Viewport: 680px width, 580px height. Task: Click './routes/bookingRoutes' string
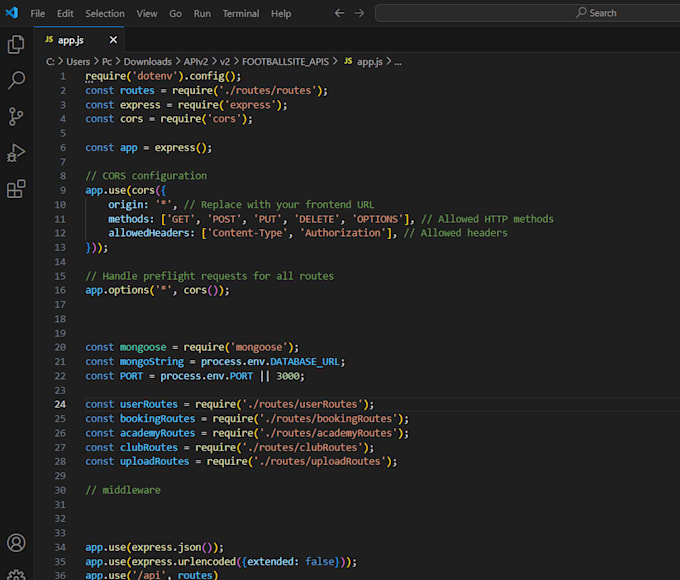click(x=328, y=419)
